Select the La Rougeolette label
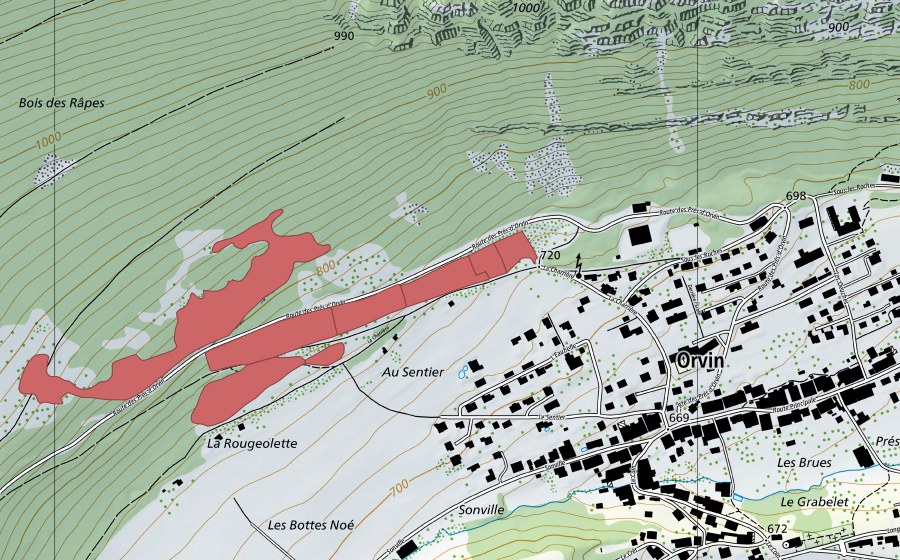This screenshot has width=900, height=560. point(252,444)
